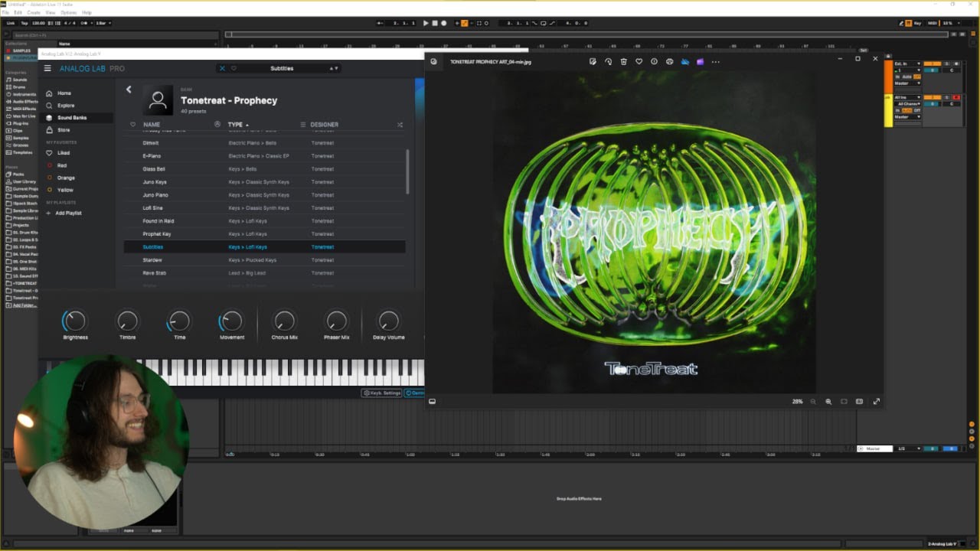Clear the preset with the blue X icon

pyautogui.click(x=223, y=68)
